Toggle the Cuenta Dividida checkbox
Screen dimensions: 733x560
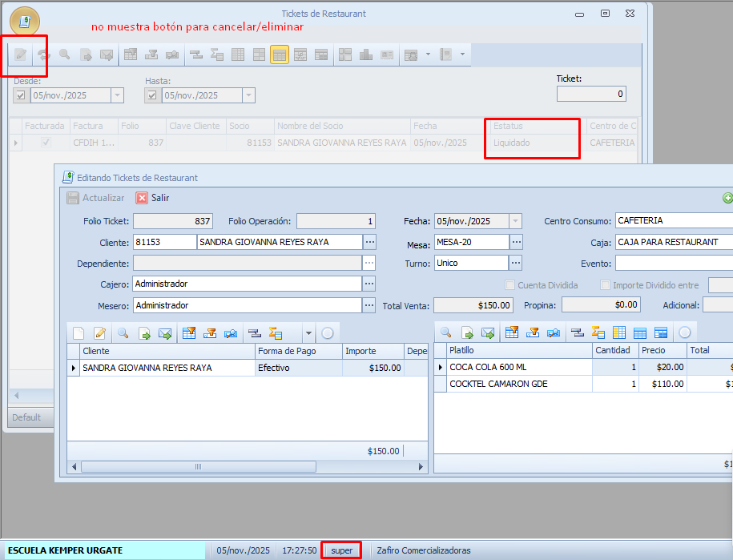(510, 285)
